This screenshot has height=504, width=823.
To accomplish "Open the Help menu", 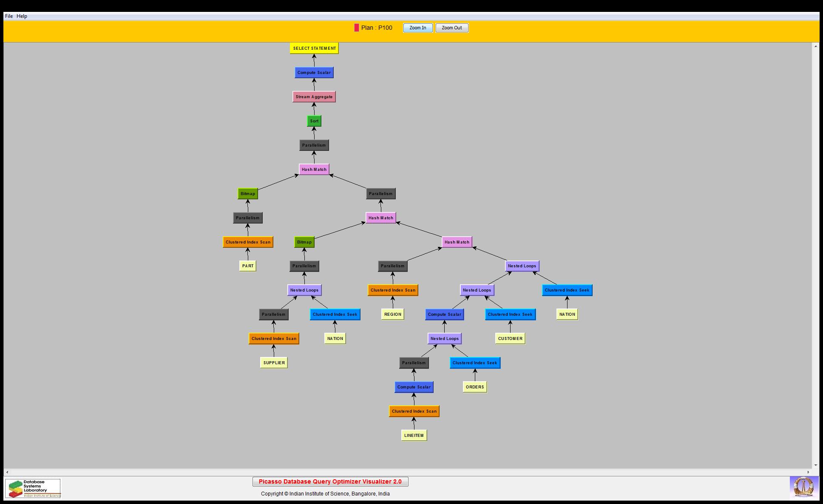I will pos(22,16).
